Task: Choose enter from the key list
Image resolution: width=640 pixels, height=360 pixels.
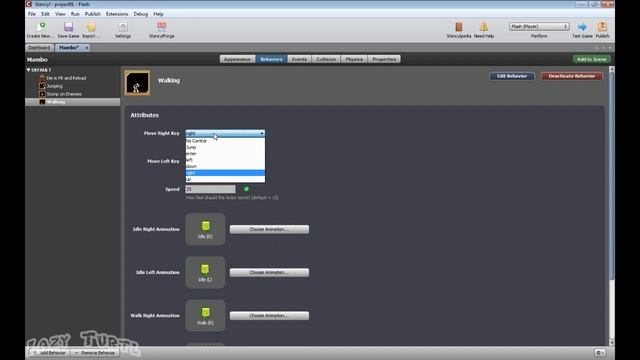Action: pyautogui.click(x=225, y=153)
